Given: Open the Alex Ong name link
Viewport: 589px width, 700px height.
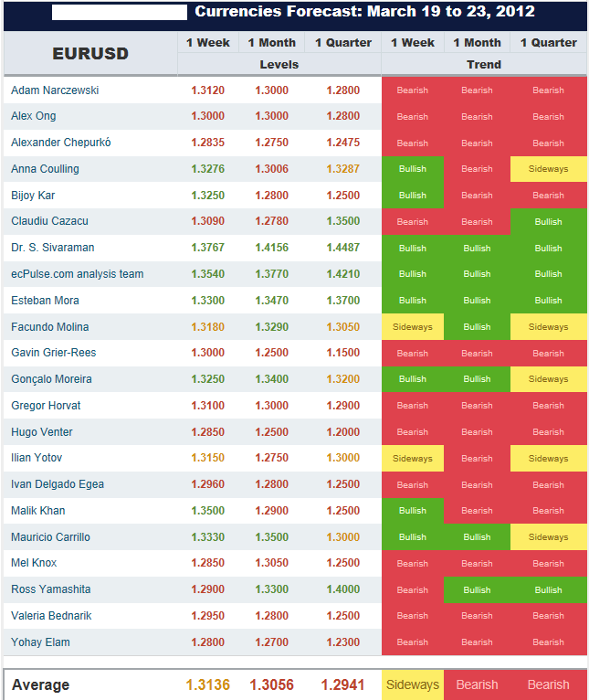Looking at the screenshot, I should tap(34, 116).
